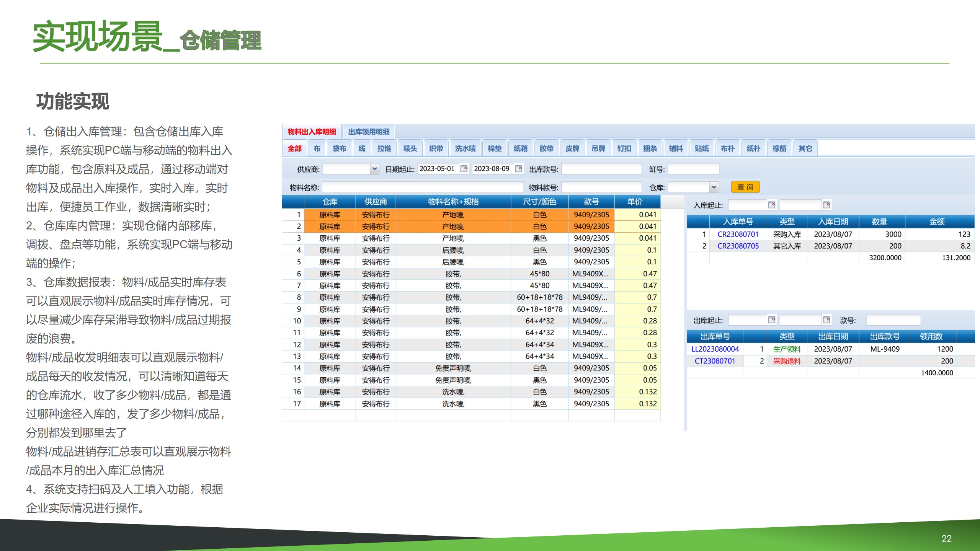Viewport: 980px width, 551px height.
Task: Select the 物料出入库明细 tab
Action: coord(312,132)
